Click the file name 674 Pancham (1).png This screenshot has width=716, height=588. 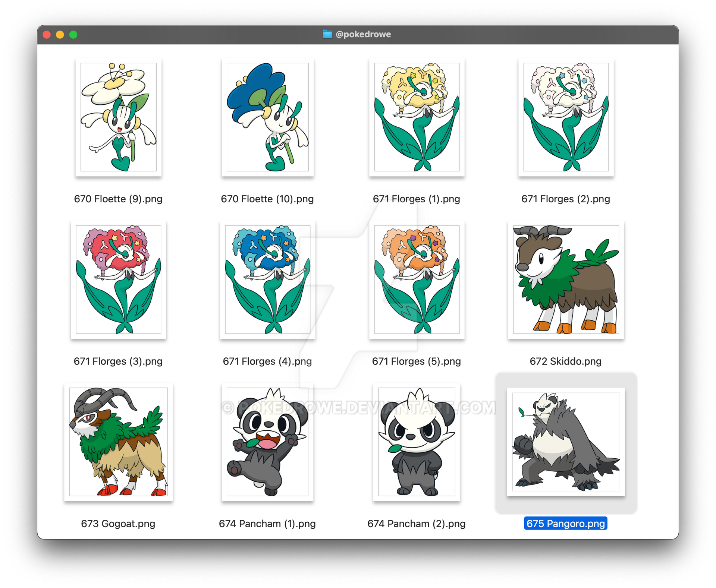pos(267,524)
